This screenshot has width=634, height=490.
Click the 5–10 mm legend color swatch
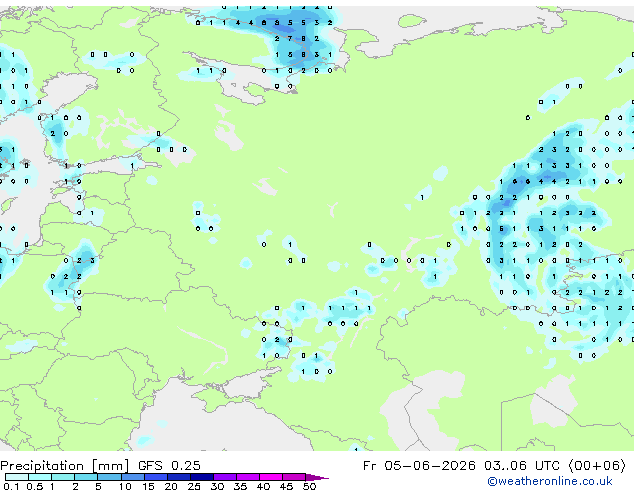tap(109, 477)
